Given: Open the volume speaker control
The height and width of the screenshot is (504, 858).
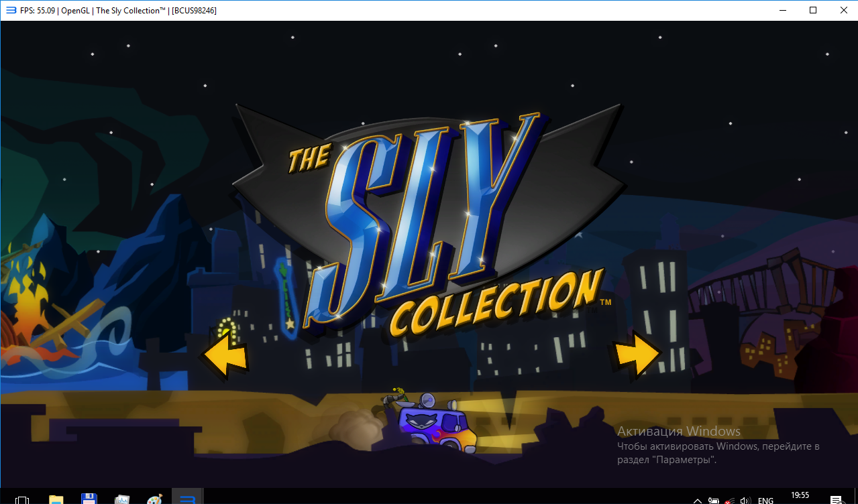Looking at the screenshot, I should point(744,500).
